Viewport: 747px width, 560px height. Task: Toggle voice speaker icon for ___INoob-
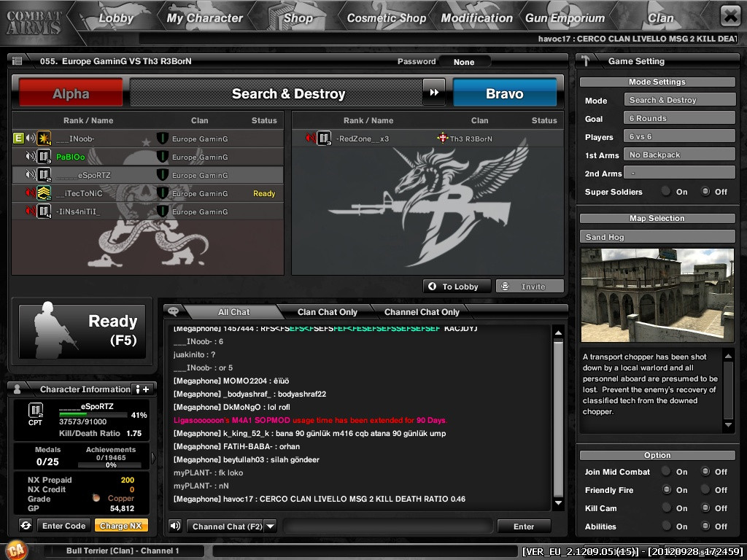coord(31,138)
